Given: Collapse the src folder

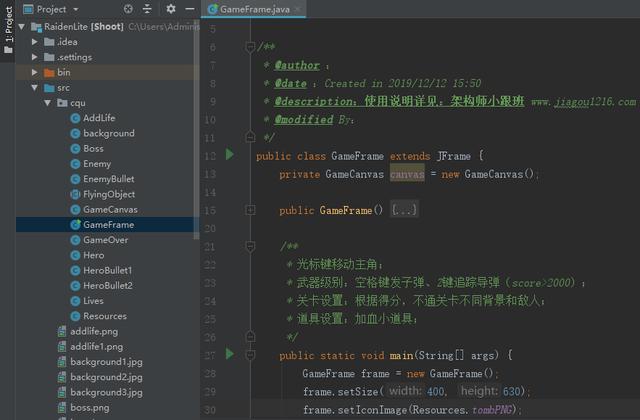Looking at the screenshot, I should coord(35,88).
